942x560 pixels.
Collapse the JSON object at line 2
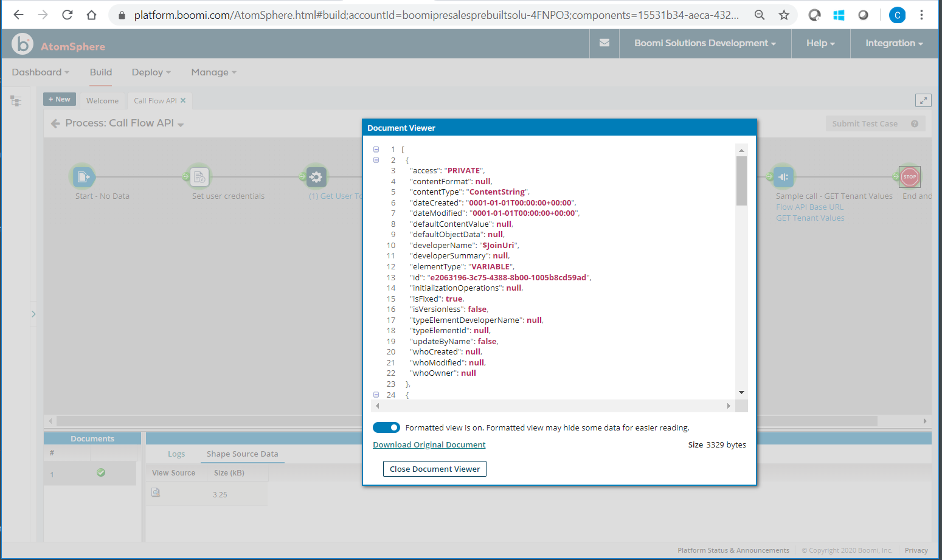click(x=376, y=160)
